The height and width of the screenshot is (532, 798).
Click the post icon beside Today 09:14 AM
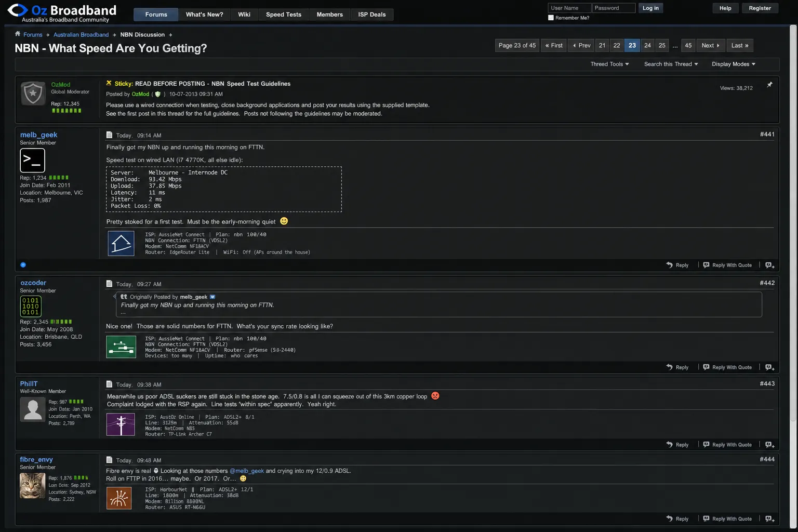pyautogui.click(x=109, y=135)
